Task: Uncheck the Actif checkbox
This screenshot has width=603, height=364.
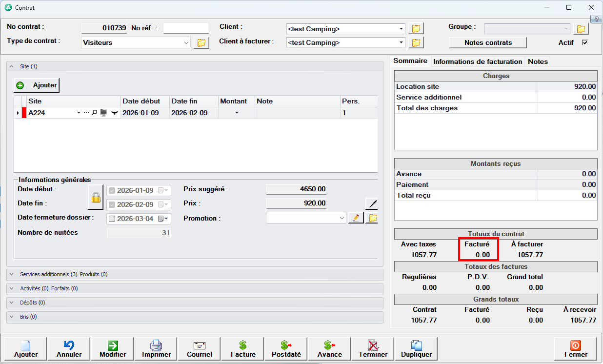Action: [x=585, y=42]
